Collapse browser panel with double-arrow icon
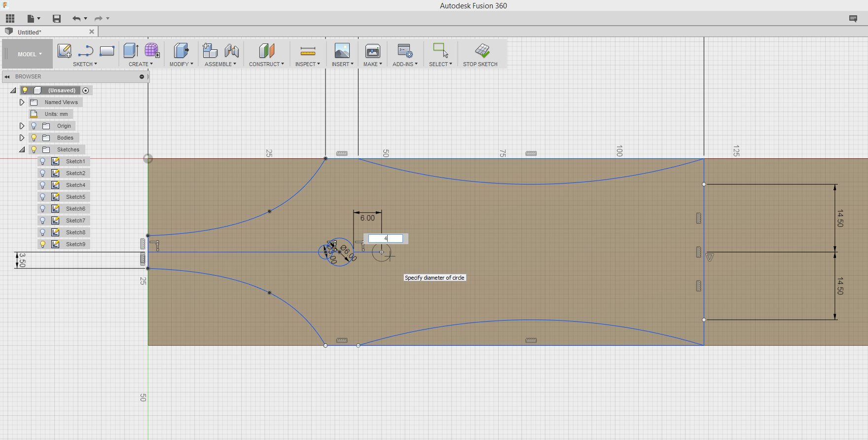This screenshot has height=440, width=868. (x=7, y=76)
